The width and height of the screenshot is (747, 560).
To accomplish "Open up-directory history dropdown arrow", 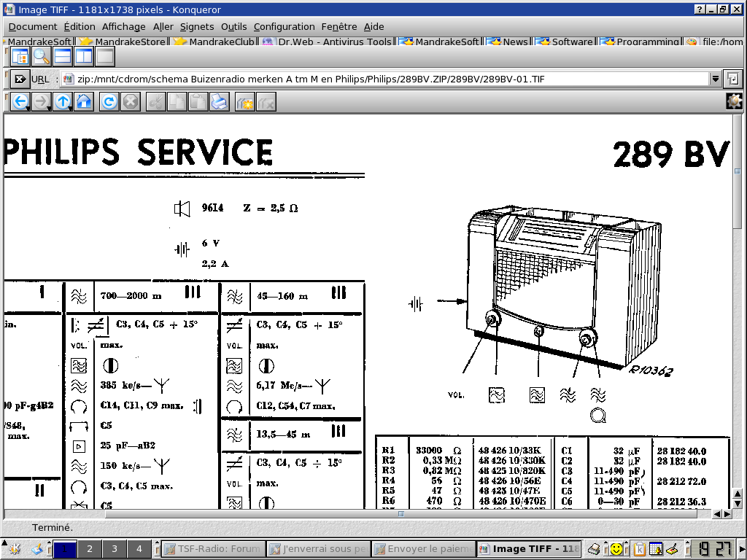I will tap(71, 109).
